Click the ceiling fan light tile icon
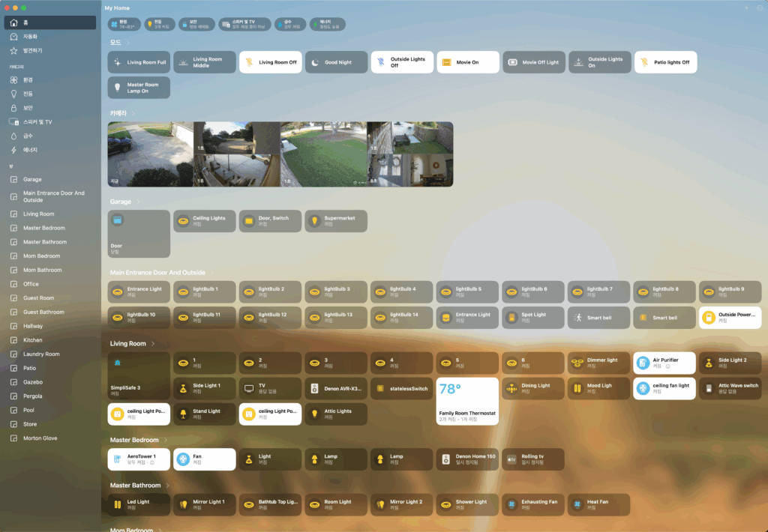 pos(643,389)
